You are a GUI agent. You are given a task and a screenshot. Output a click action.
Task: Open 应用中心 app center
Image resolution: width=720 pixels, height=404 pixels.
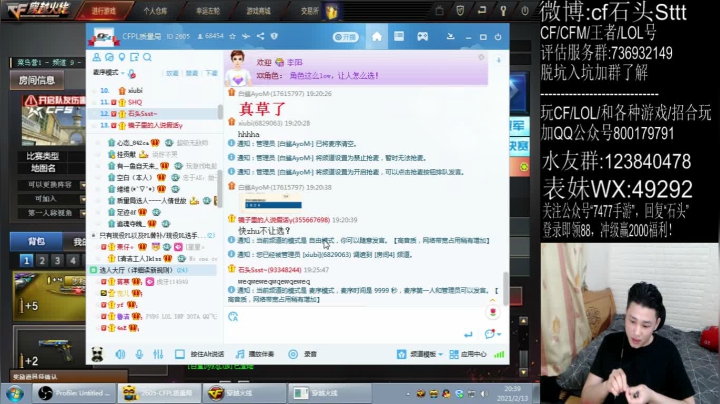[x=467, y=354]
